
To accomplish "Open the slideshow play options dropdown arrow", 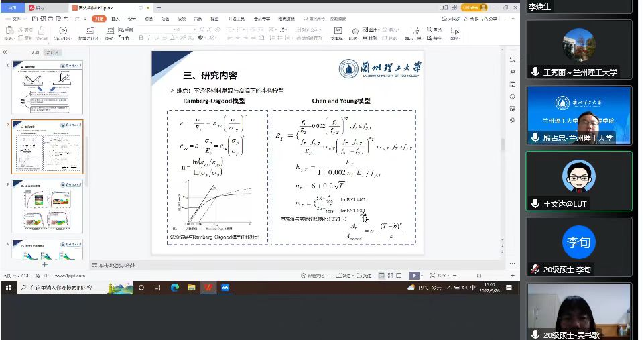I will click(424, 275).
